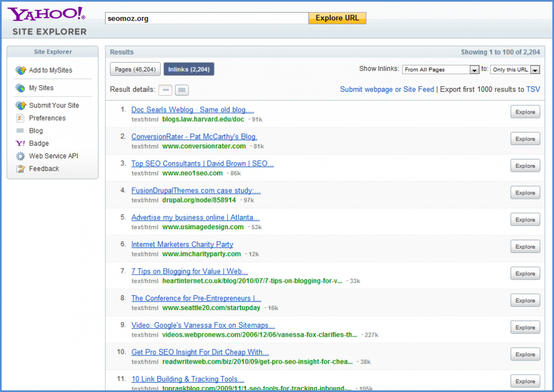Screen dimensions: 554x392
Task: Open ConversionRater Pat McCarthy's Blog link
Action: (194, 137)
